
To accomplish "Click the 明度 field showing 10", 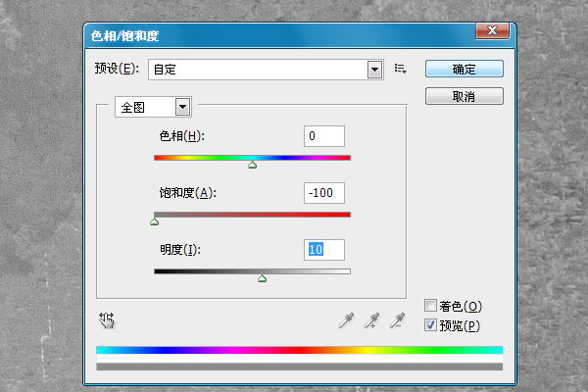I will (324, 250).
